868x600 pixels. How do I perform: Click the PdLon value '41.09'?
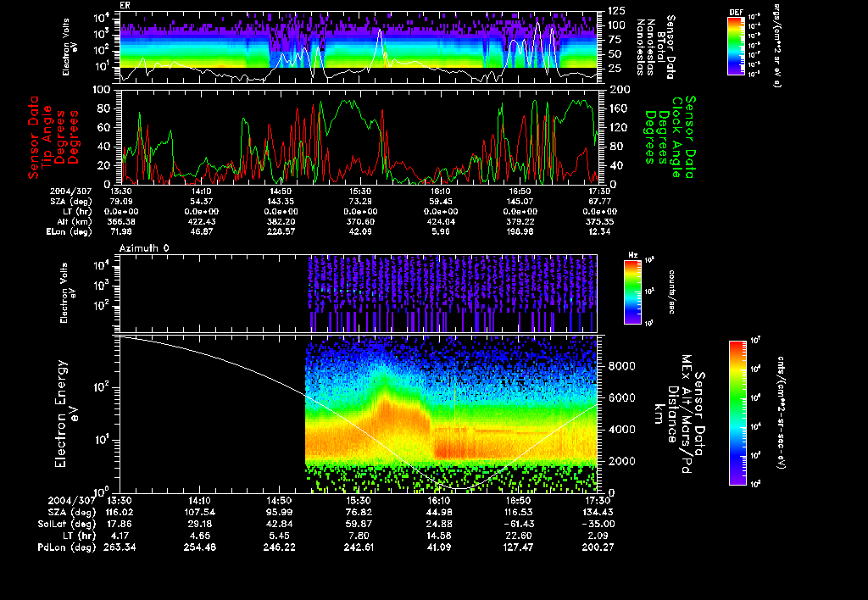click(x=438, y=547)
